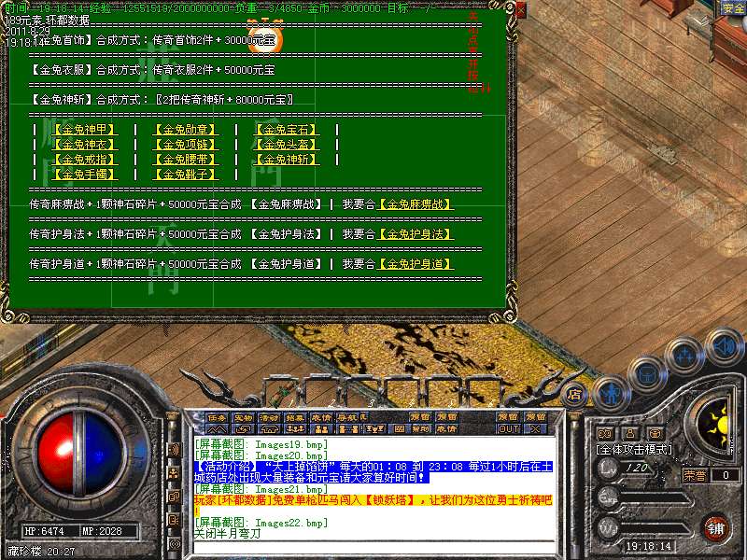Click the 【金兔宝石】 link

pos(286,130)
